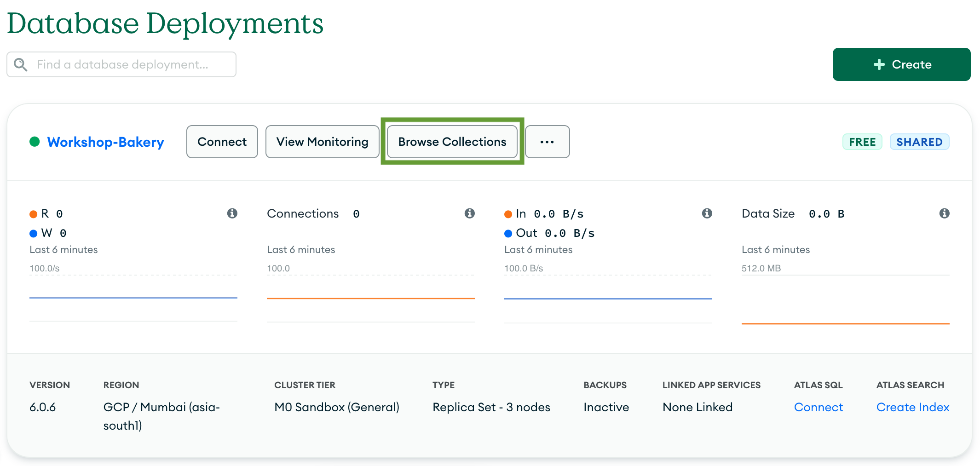This screenshot has height=466, width=980.
Task: Open the Workshop-Bakery cluster link
Action: pos(106,142)
